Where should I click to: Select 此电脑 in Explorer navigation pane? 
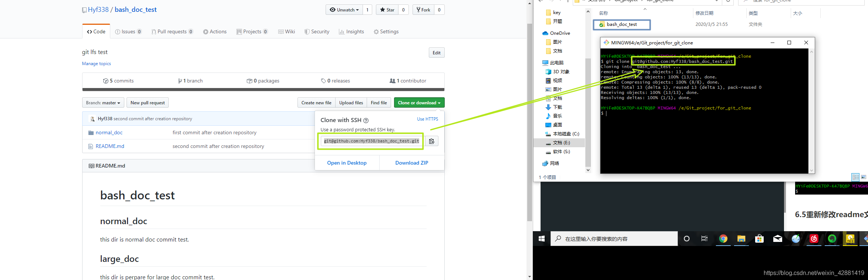click(x=553, y=63)
